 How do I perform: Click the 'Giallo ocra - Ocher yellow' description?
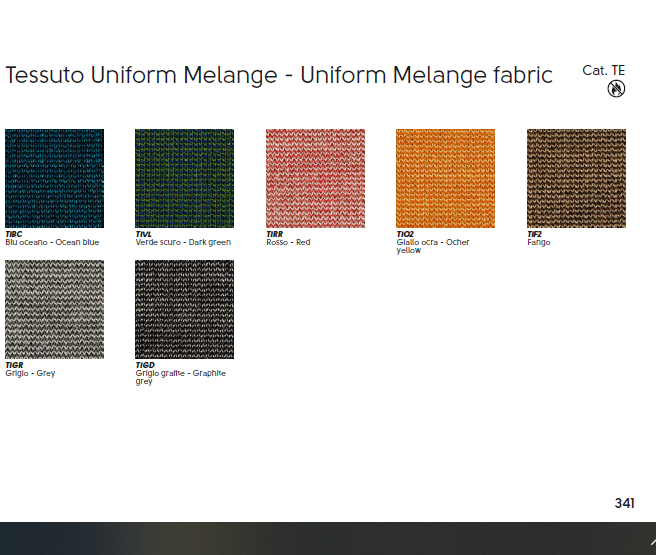pos(432,246)
